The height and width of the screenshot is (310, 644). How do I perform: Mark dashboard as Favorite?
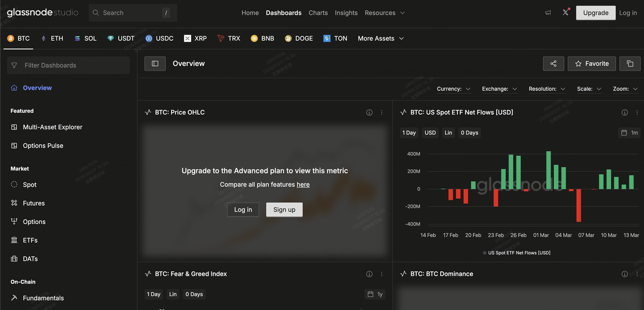[x=592, y=63]
